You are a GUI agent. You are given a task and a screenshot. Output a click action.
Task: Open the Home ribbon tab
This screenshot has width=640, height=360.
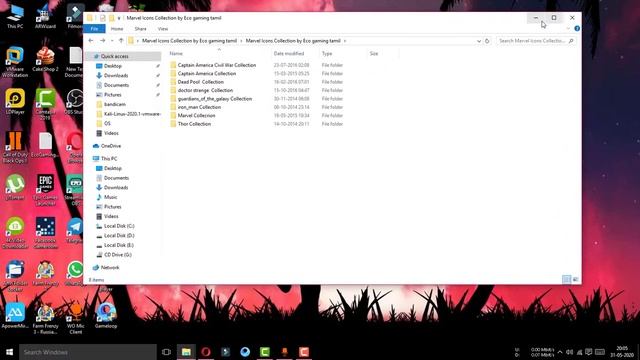[x=117, y=29]
